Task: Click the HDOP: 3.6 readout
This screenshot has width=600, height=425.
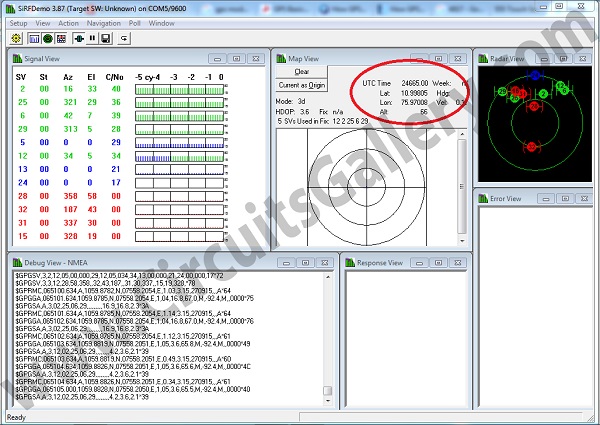Action: [292, 112]
